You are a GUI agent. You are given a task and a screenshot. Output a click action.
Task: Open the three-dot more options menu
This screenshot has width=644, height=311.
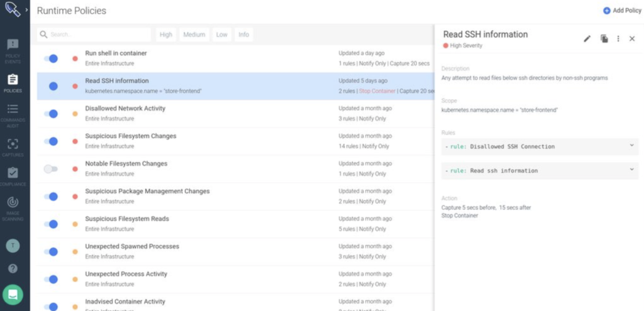point(618,39)
